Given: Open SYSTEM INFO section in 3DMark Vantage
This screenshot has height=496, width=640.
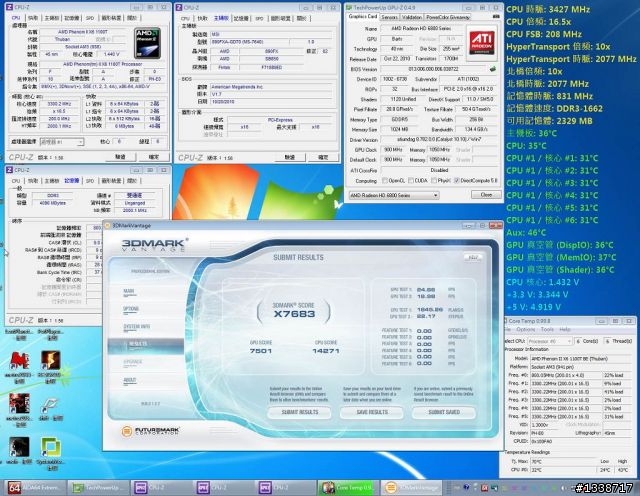Looking at the screenshot, I should click(136, 327).
